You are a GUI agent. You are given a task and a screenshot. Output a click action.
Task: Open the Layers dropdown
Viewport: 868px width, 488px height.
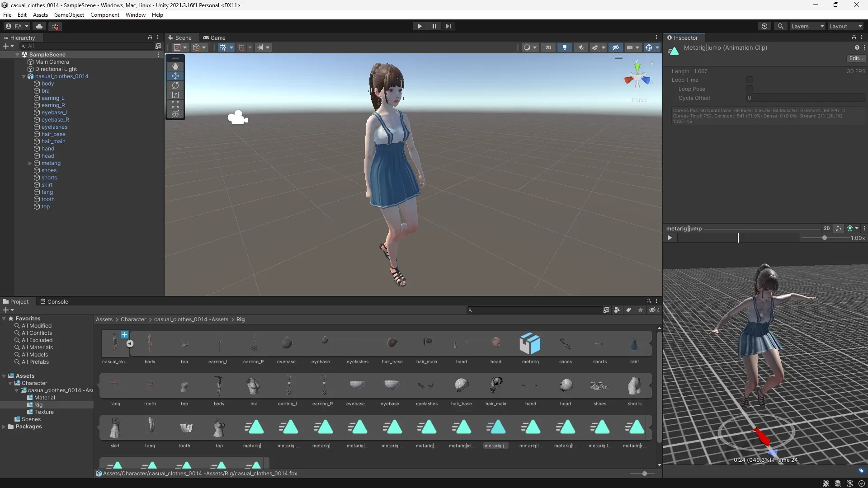click(x=807, y=26)
